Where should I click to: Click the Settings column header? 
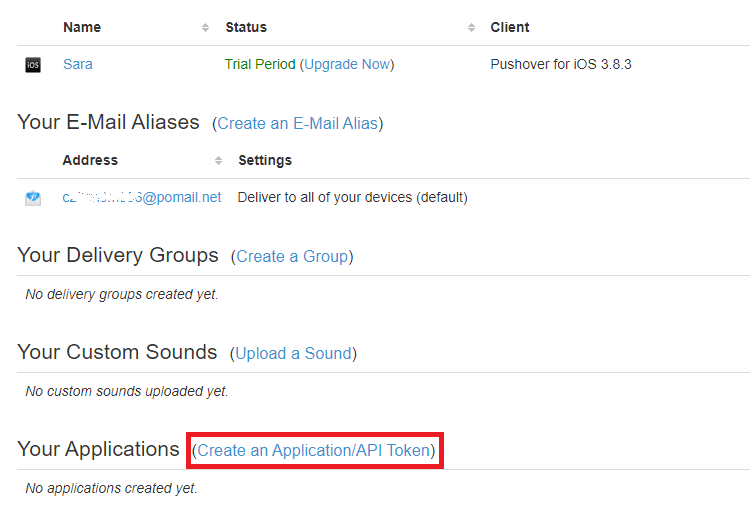coord(265,160)
